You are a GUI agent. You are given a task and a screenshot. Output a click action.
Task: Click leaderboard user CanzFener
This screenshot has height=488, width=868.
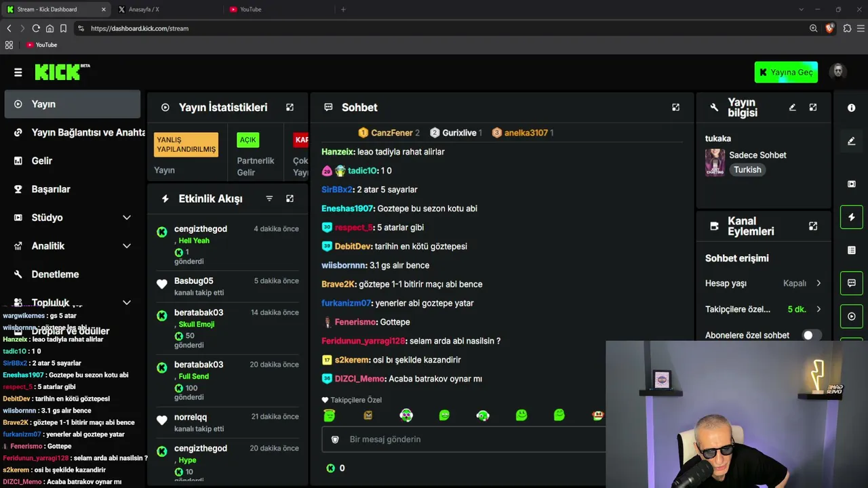(x=392, y=133)
